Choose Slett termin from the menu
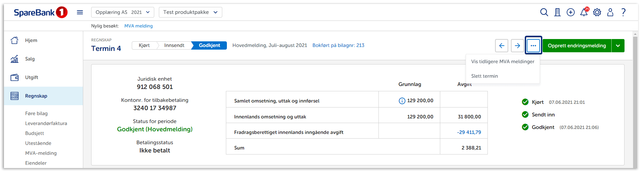The height and width of the screenshot is (173, 644). 484,76
